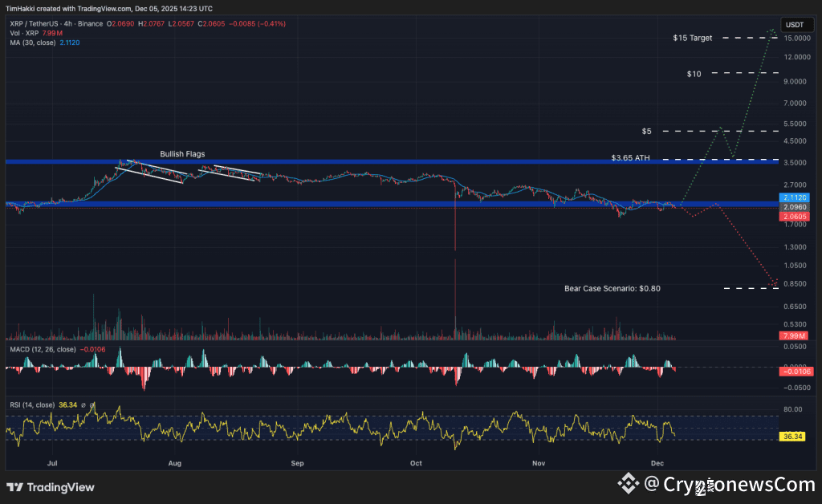Expand the RSI (14, close) legend entry
The image size is (822, 504).
tap(31, 404)
